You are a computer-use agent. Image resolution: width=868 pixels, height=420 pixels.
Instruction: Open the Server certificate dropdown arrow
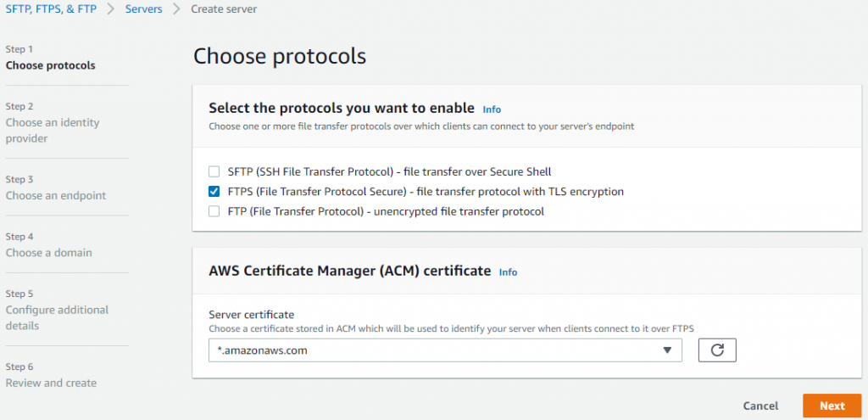[x=668, y=350]
